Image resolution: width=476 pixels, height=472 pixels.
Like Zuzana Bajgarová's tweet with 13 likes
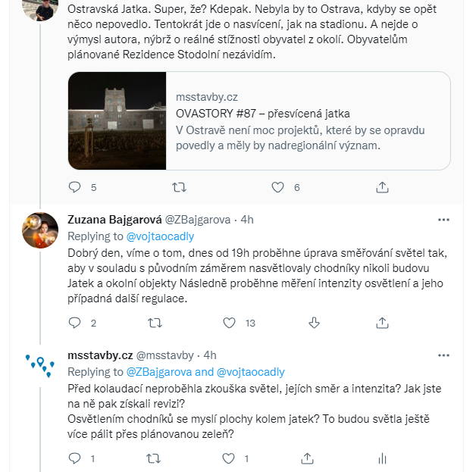coord(229,323)
